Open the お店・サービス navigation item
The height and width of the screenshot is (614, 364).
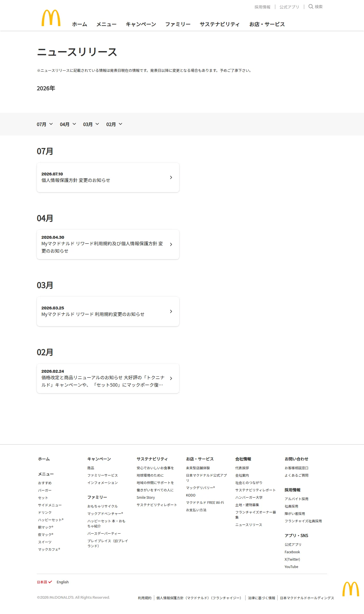267,24
